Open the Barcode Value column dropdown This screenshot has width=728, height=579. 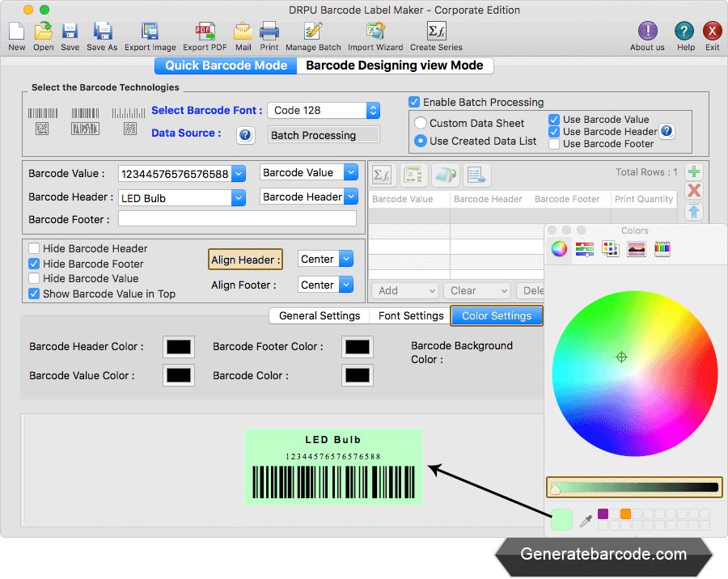[x=351, y=172]
